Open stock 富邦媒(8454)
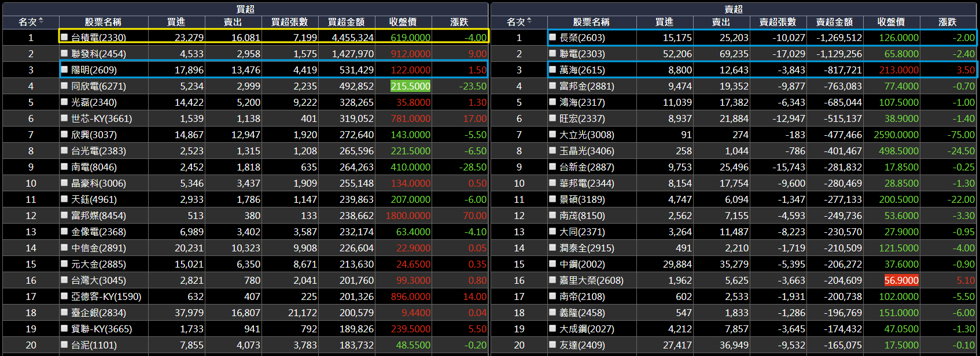The image size is (980, 356). 98,216
